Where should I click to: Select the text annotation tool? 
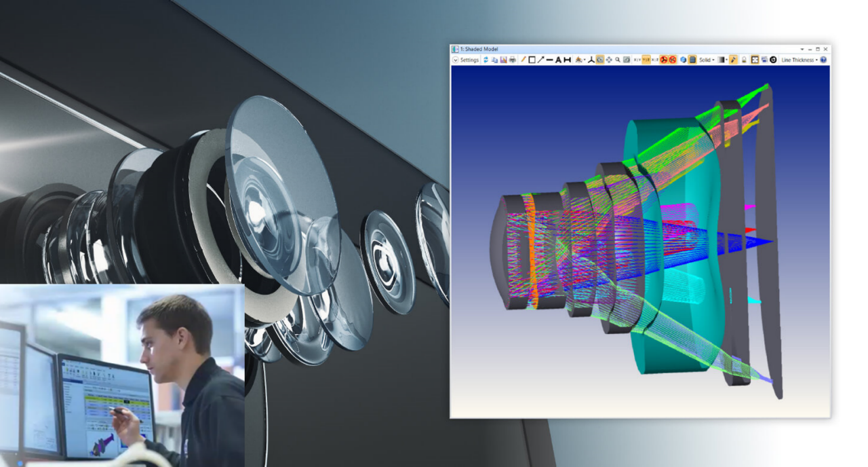tap(558, 60)
